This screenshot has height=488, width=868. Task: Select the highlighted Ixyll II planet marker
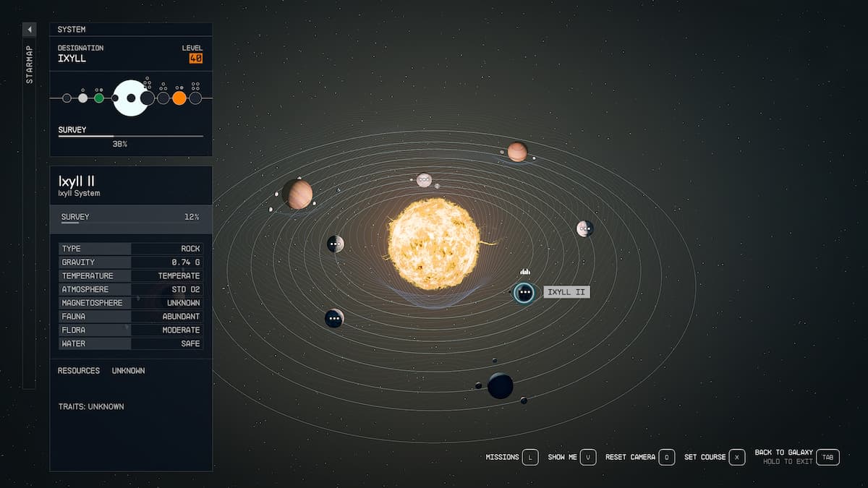[524, 293]
